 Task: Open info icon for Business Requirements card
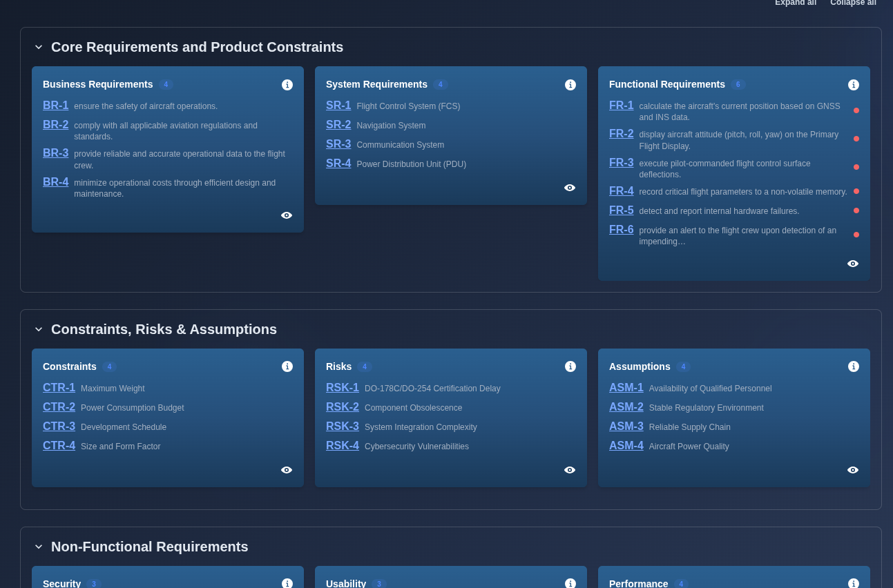coord(287,85)
